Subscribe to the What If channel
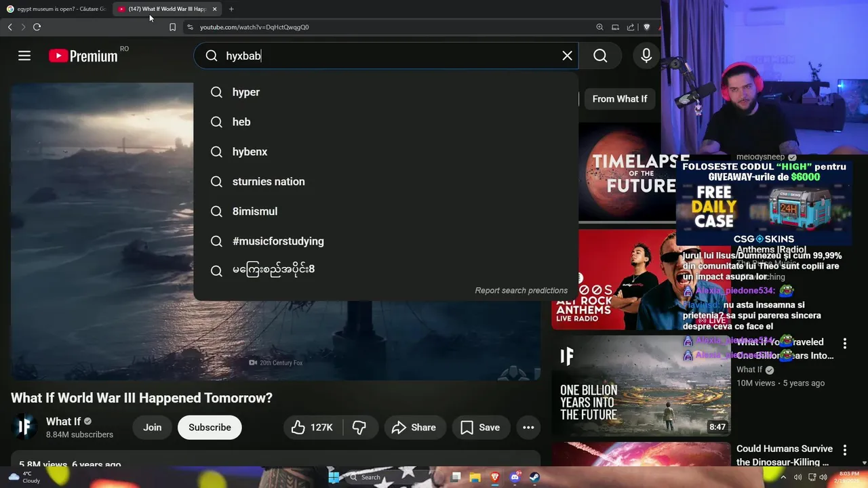Image resolution: width=868 pixels, height=488 pixels. pyautogui.click(x=210, y=428)
